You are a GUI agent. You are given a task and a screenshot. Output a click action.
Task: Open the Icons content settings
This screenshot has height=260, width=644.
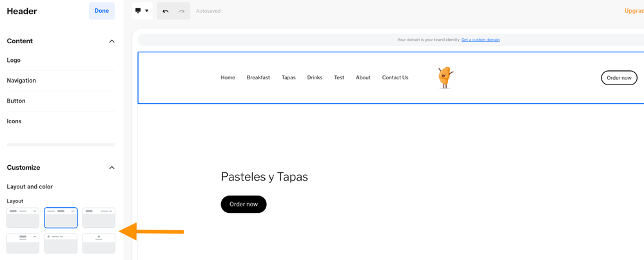pos(14,121)
